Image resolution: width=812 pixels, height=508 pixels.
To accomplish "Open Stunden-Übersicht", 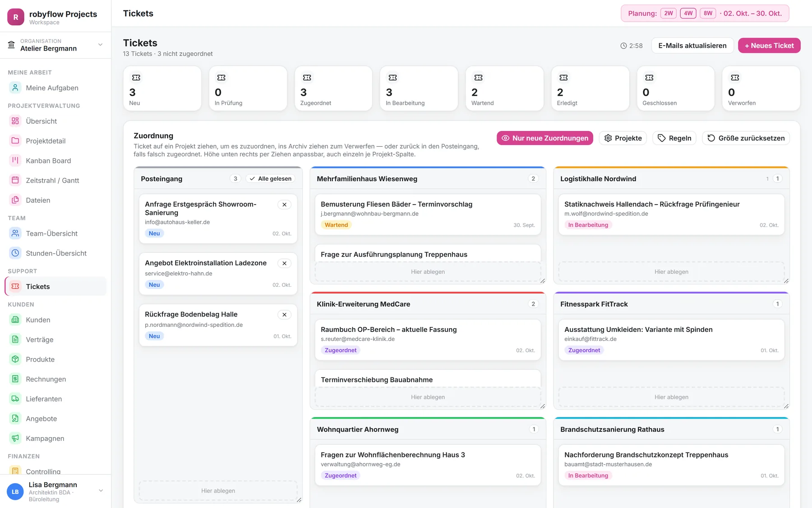I will coord(55,253).
